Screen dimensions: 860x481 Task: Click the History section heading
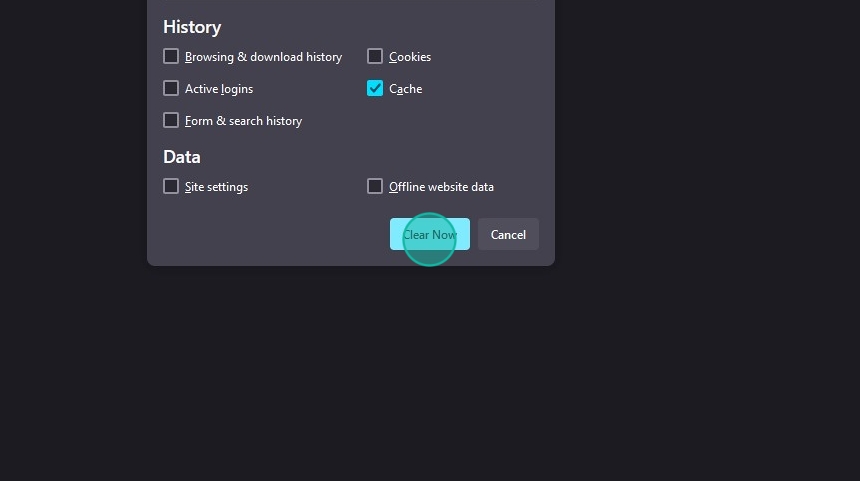[192, 27]
